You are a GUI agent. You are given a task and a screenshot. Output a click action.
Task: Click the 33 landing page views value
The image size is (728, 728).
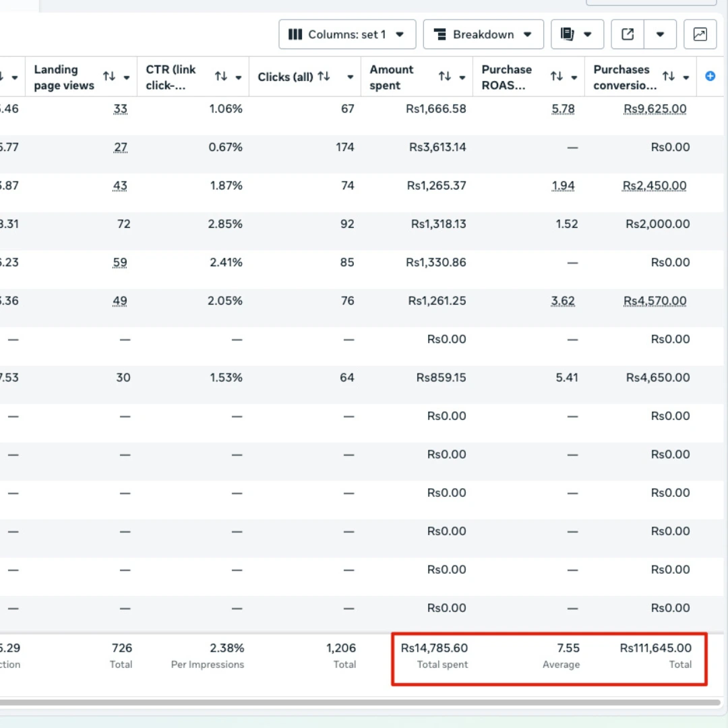120,109
